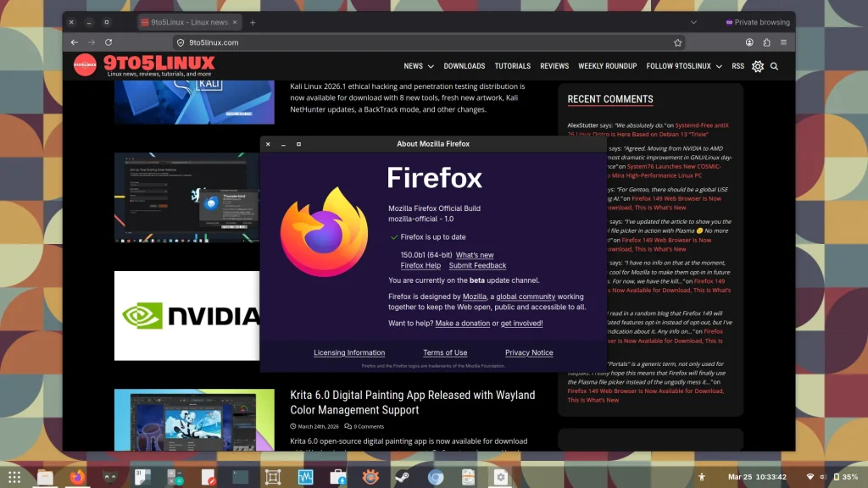Open the Firefox extensions sidebar icon
Screen dimensions: 868x488
[x=766, y=42]
